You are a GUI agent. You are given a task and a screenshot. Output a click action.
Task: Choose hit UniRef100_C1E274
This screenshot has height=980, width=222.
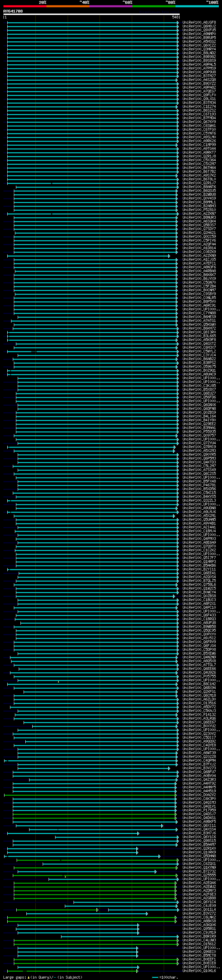[199, 106]
